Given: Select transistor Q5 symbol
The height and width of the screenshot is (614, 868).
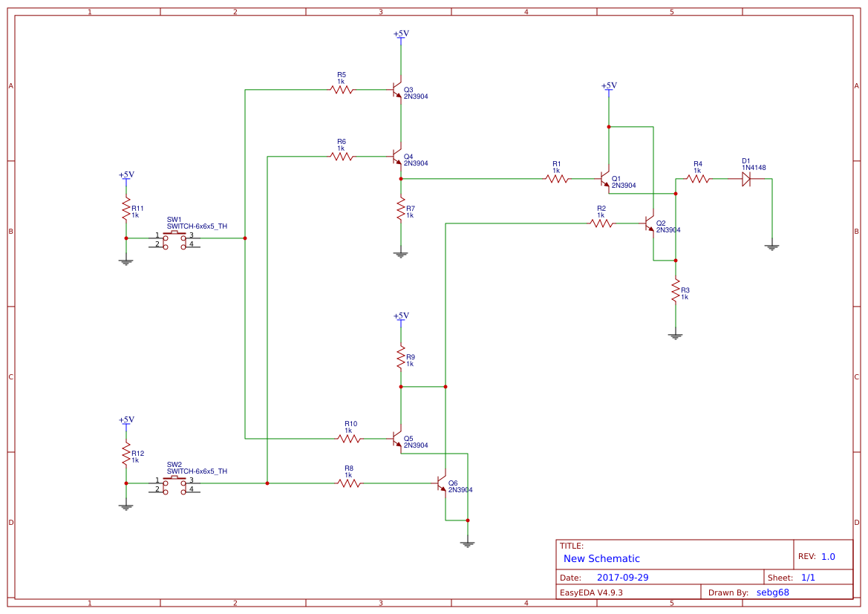Looking at the screenshot, I should coord(397,440).
